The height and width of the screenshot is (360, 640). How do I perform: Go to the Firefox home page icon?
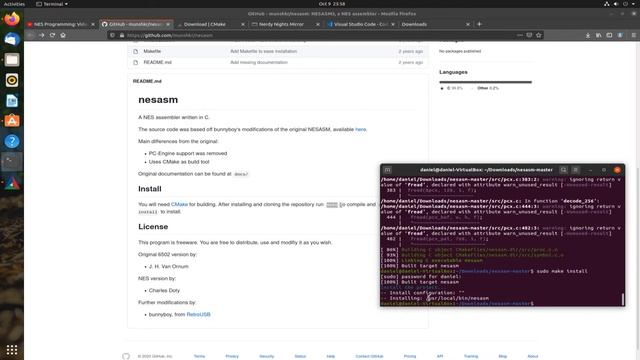[x=63, y=35]
